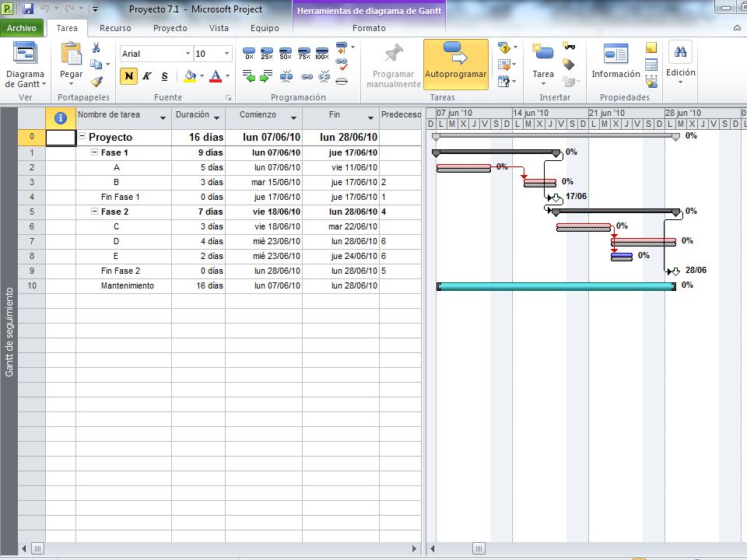Click the Unlink tasks broken chain icon
The image size is (747, 560).
click(x=324, y=76)
